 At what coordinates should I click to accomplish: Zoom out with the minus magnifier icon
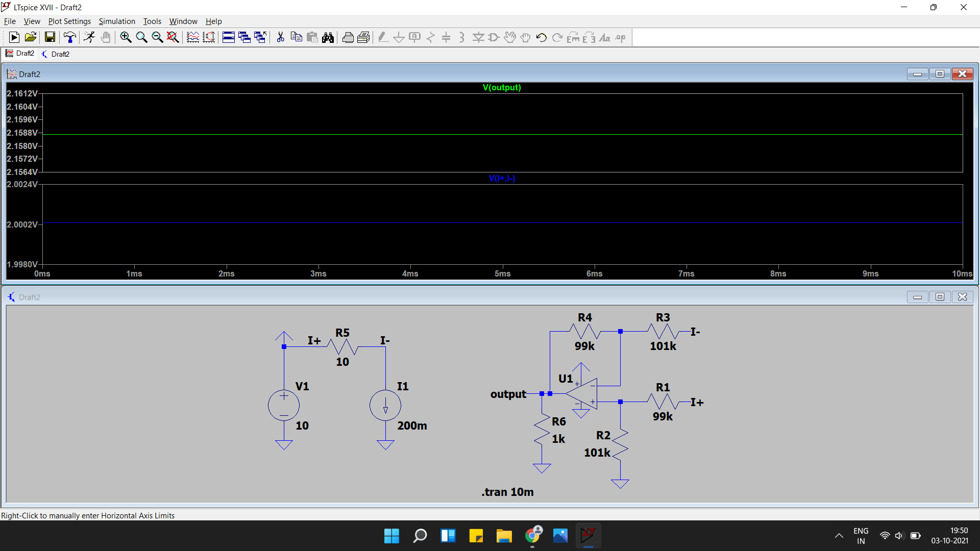(x=157, y=37)
